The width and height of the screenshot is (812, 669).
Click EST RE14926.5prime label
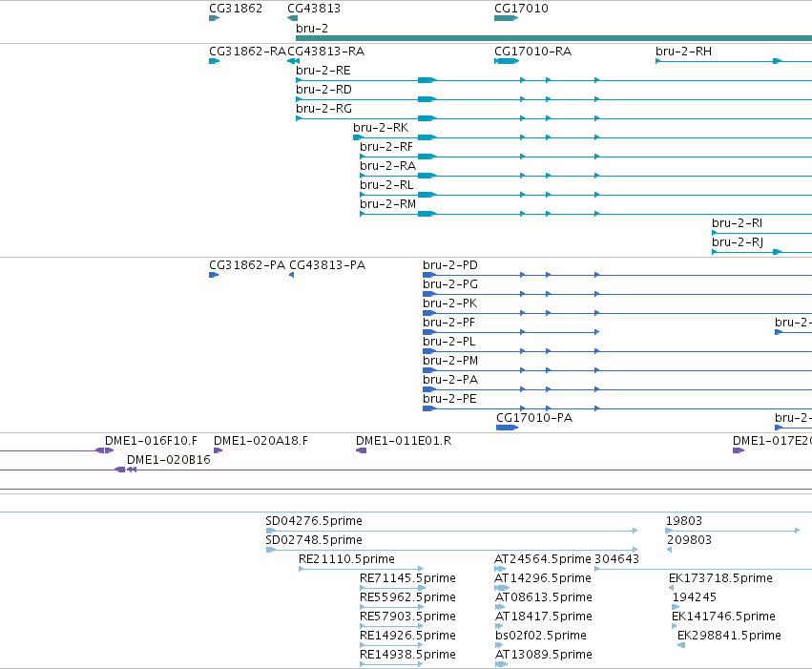[407, 636]
